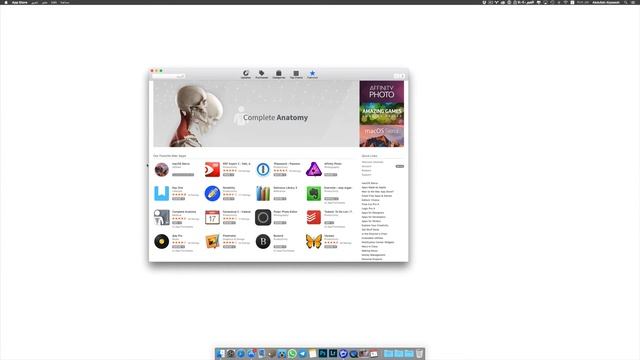Click the price button under PDF Expert

tap(229, 175)
